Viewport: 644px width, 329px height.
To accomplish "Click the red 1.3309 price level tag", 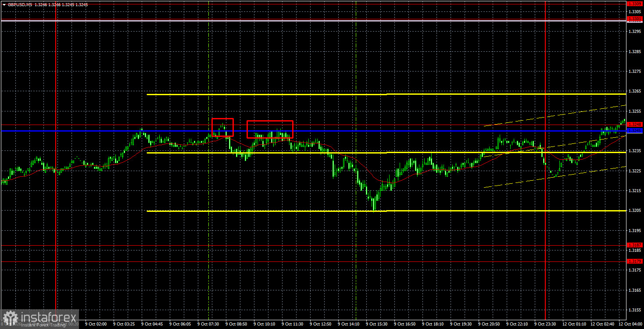I will [x=635, y=4].
